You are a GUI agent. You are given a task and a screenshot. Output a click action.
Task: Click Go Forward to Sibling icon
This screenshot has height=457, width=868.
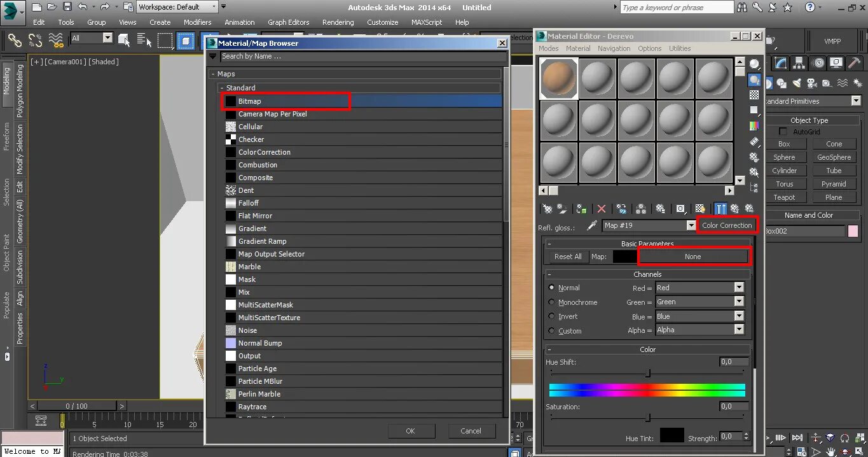pyautogui.click(x=750, y=209)
